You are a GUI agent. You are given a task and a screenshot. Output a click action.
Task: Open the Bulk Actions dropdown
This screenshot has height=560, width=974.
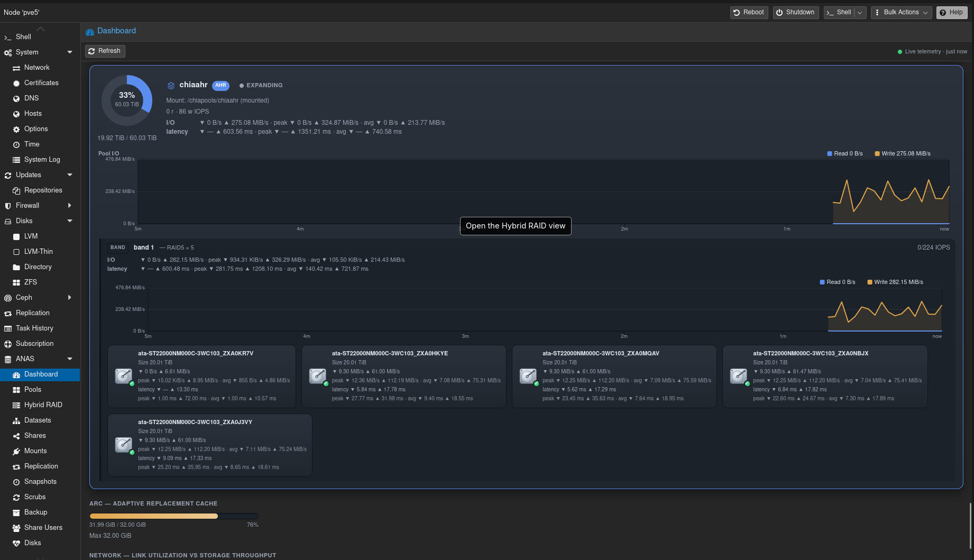[901, 12]
